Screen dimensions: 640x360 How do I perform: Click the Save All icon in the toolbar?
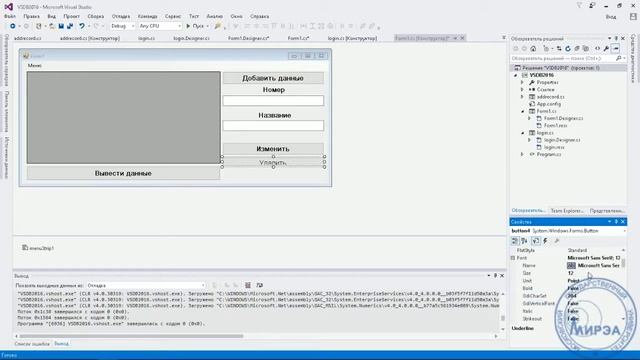pyautogui.click(x=70, y=26)
